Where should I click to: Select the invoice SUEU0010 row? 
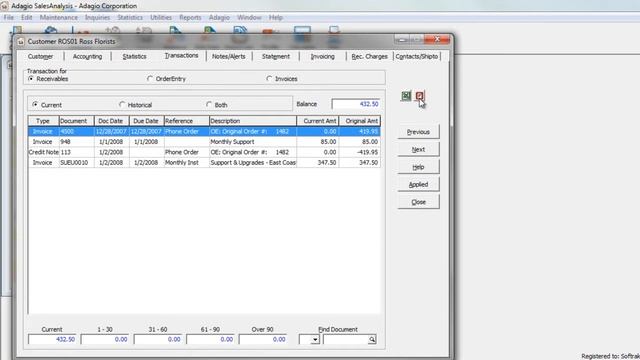pos(204,162)
